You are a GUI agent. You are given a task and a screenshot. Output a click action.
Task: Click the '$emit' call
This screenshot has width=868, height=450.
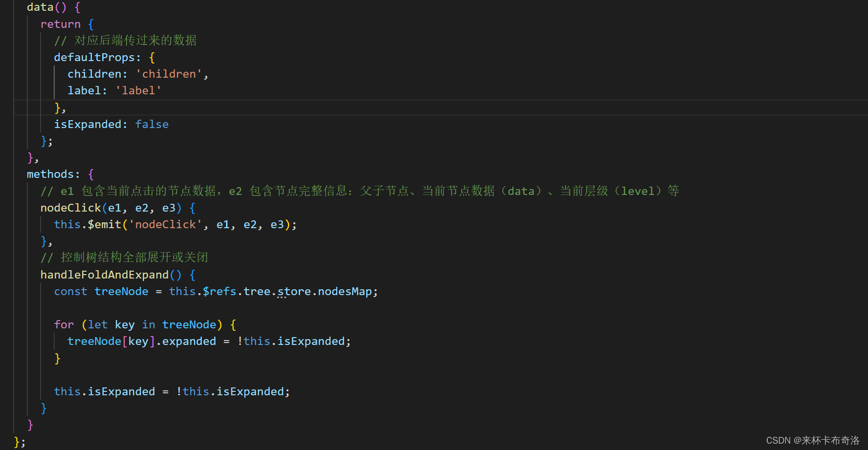tap(105, 224)
